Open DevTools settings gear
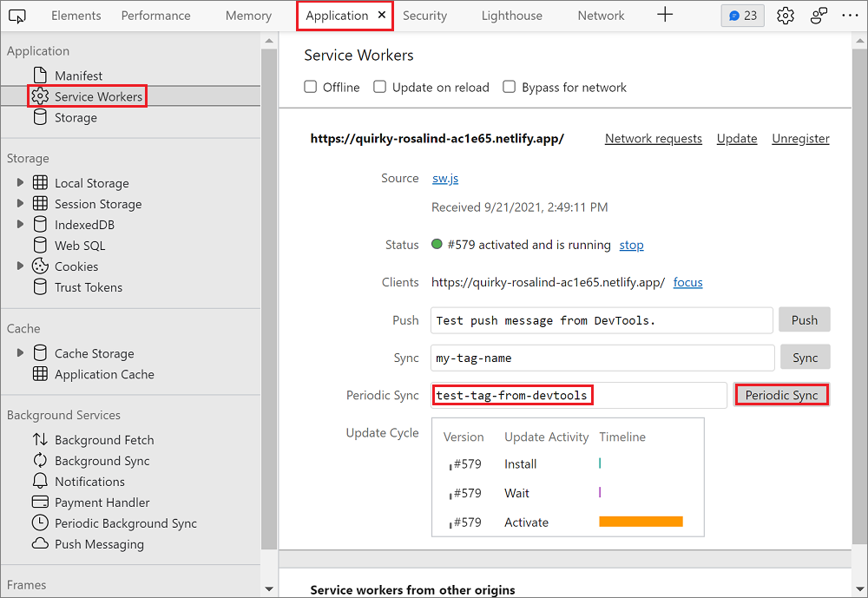 (785, 15)
